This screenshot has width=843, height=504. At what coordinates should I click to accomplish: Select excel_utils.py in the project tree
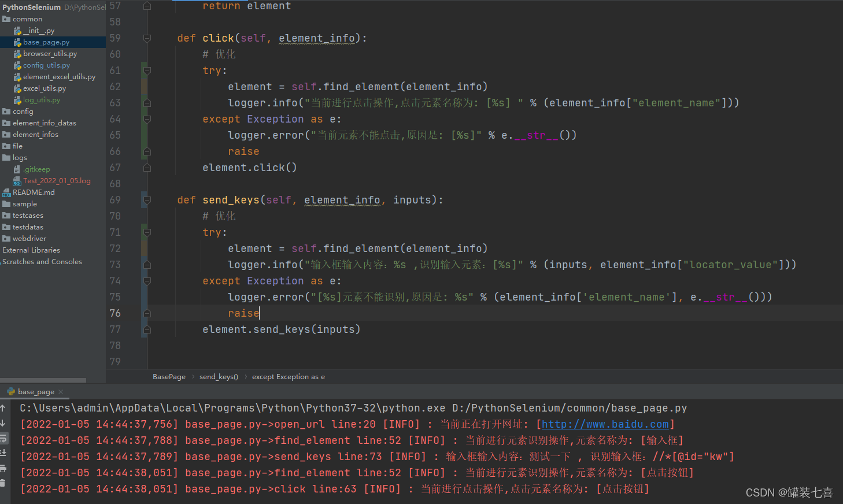(x=45, y=88)
